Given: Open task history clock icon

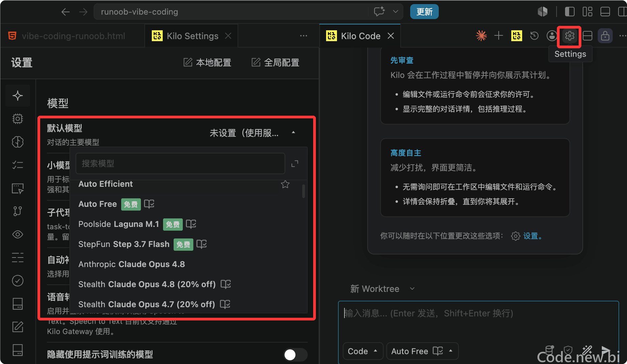Looking at the screenshot, I should click(534, 36).
